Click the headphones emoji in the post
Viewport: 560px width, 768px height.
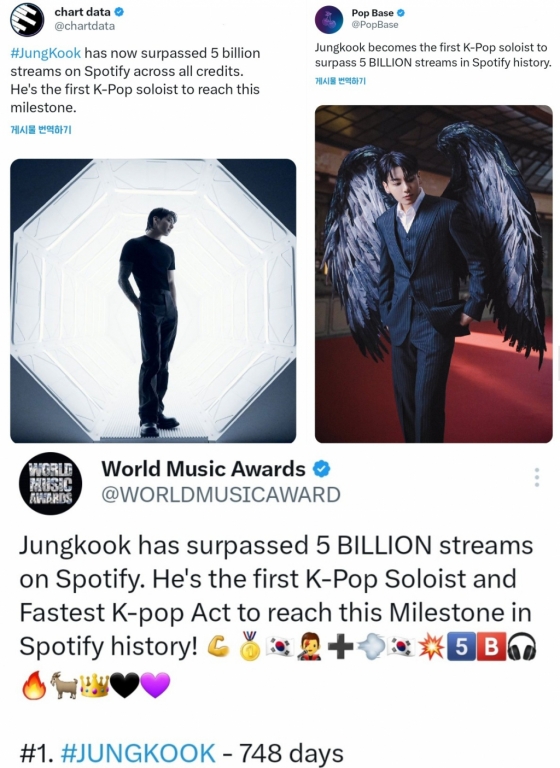tap(522, 647)
